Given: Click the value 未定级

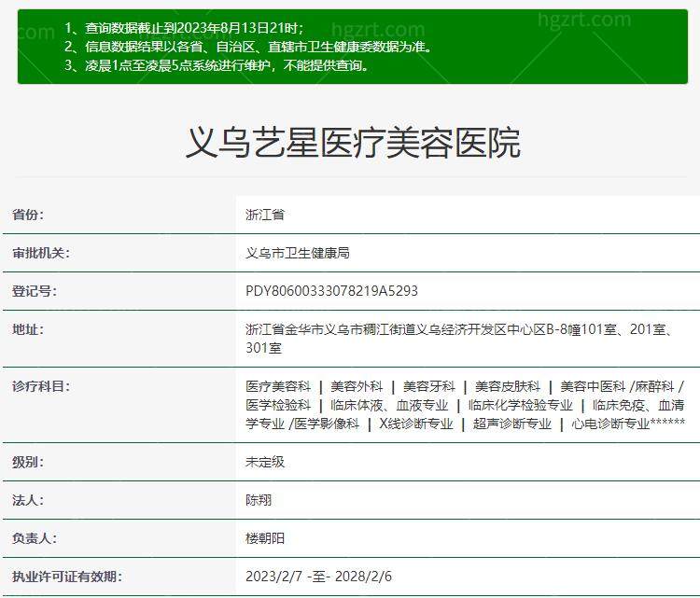Looking at the screenshot, I should [x=265, y=462].
